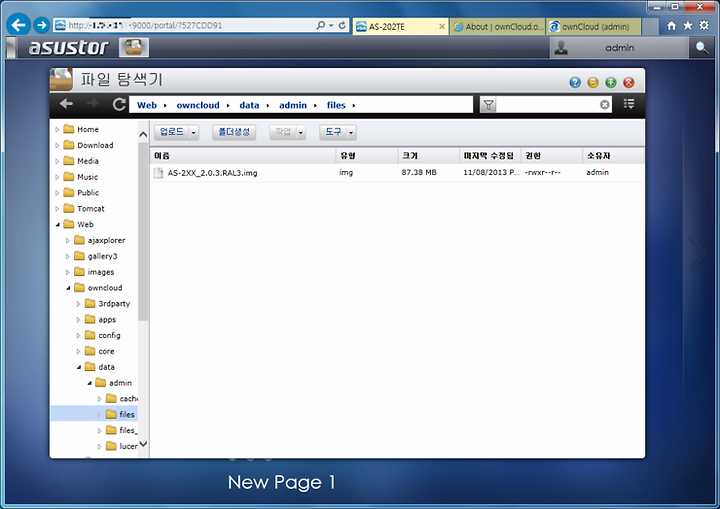Click admin in the breadcrumb path
Screen dimensions: 720x509
pos(293,105)
